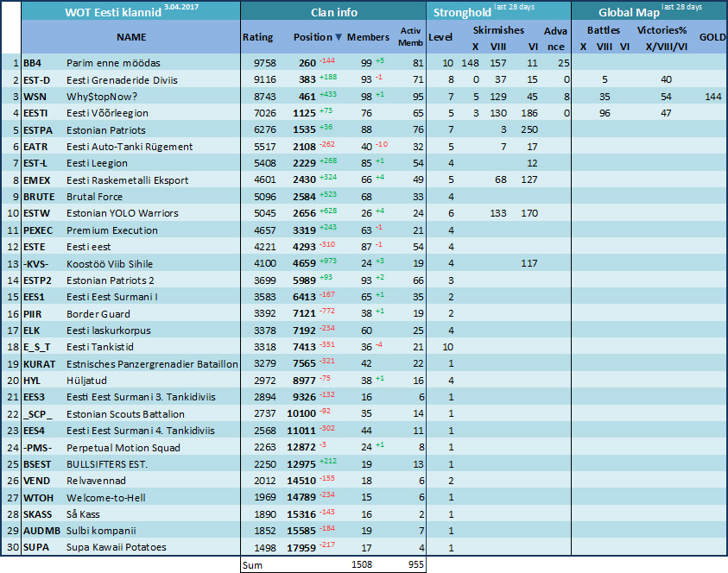Viewport: 728px width, 573px height.
Task: Click clan name 'Eesti Grenaderide Diviis'
Action: [122, 79]
